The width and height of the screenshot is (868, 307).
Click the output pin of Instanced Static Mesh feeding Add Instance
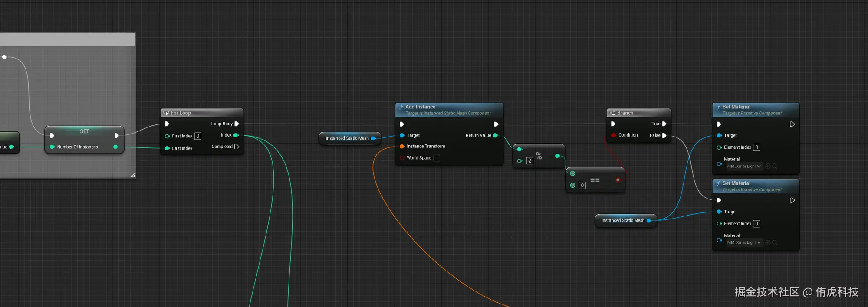click(373, 138)
